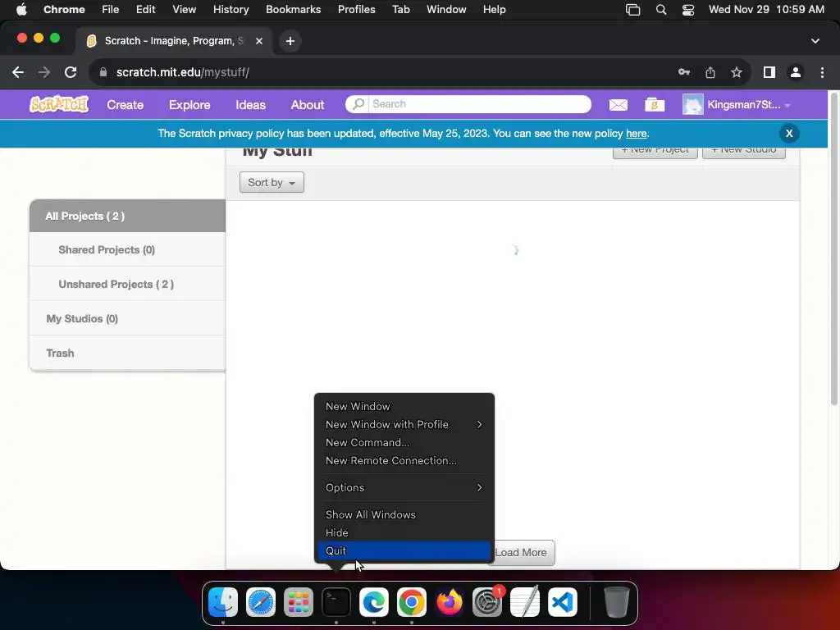Click the menu bar date and time
840x630 pixels.
[766, 10]
